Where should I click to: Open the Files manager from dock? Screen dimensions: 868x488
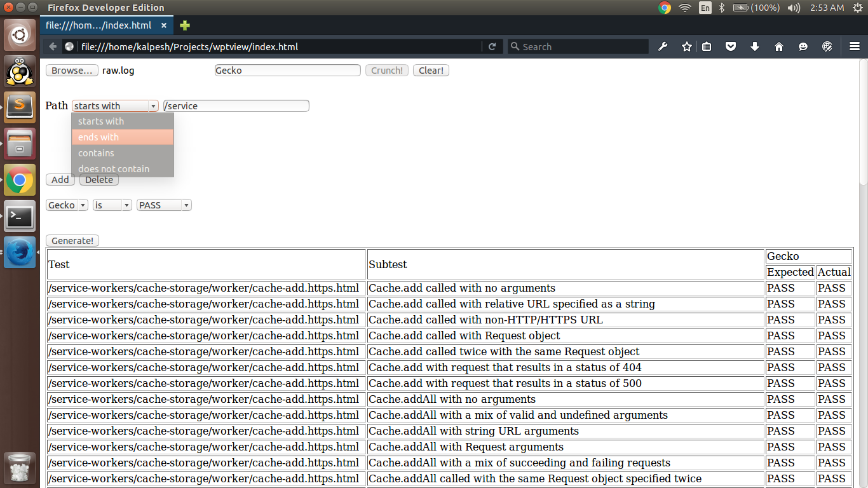pos(20,144)
